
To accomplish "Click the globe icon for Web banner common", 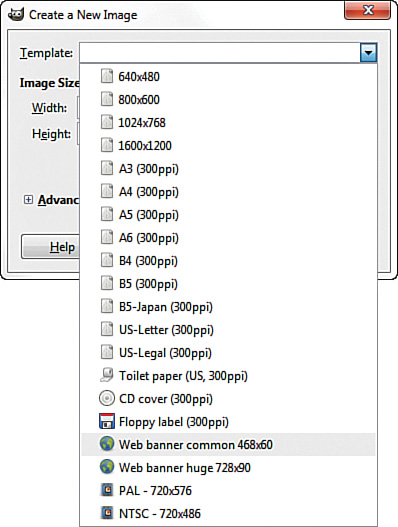I will pyautogui.click(x=107, y=444).
